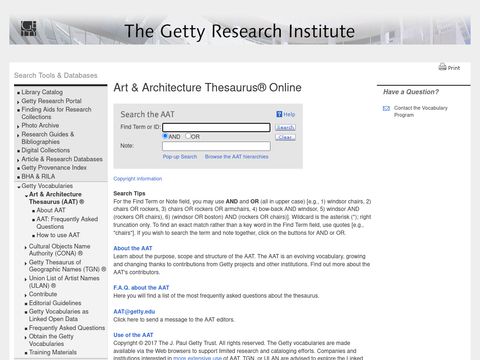Click the envelope icon beside Contact the Vocabulary Program
Image resolution: width=480 pixels, height=360 pixels.
click(x=386, y=108)
